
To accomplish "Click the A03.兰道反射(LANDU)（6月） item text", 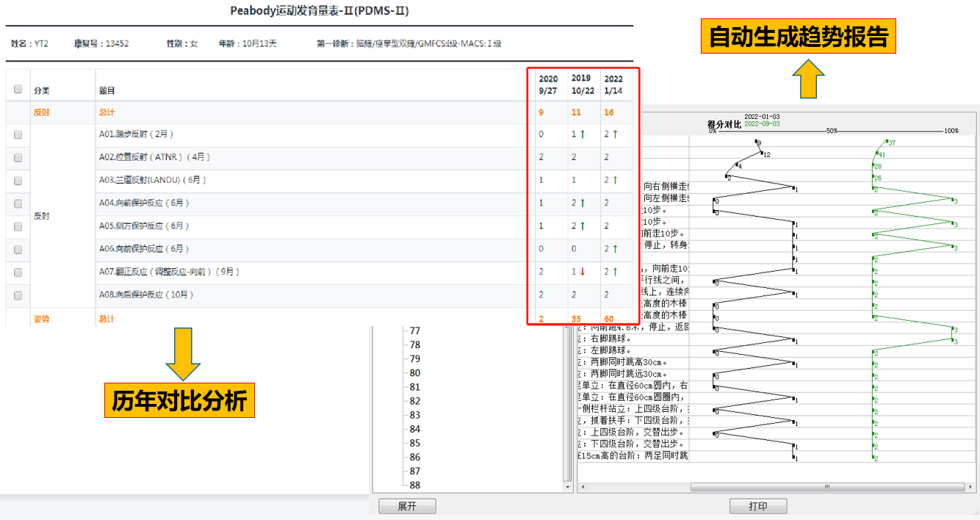I will tap(153, 180).
